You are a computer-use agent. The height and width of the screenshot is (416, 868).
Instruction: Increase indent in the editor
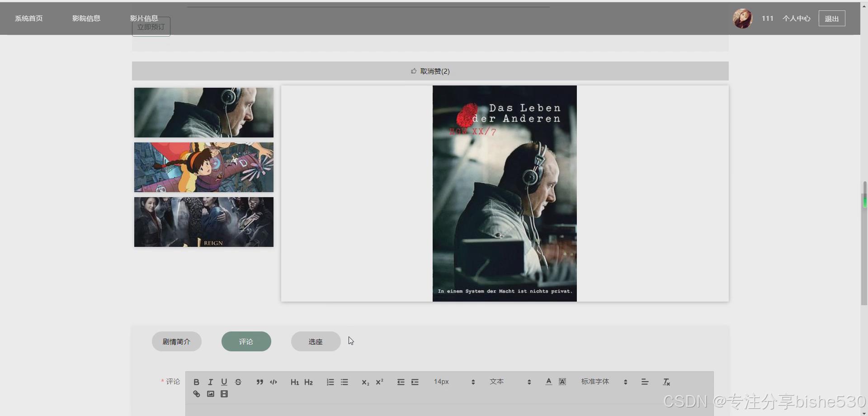[x=415, y=382]
